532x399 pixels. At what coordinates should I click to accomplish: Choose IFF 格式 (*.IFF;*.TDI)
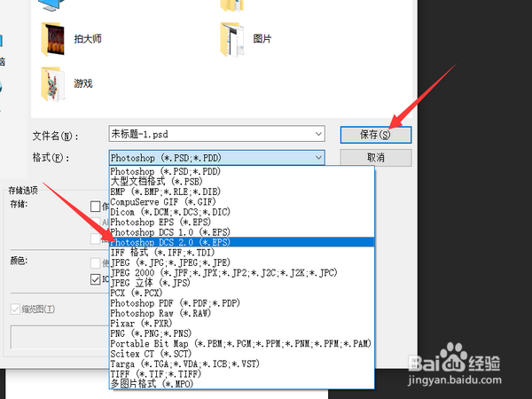(x=242, y=253)
